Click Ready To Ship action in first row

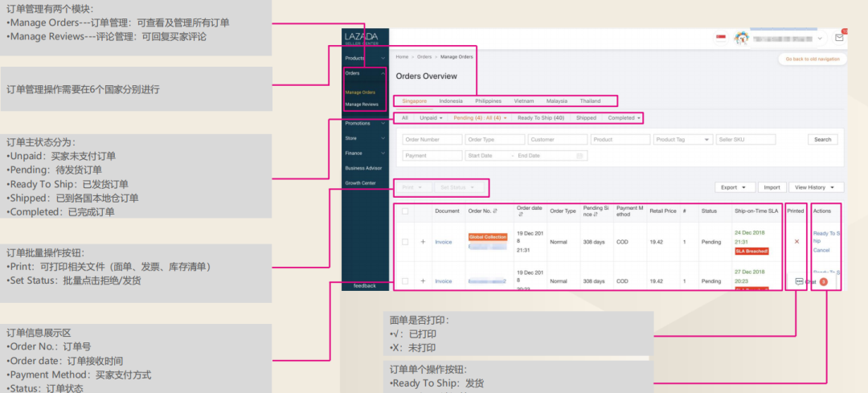click(826, 237)
